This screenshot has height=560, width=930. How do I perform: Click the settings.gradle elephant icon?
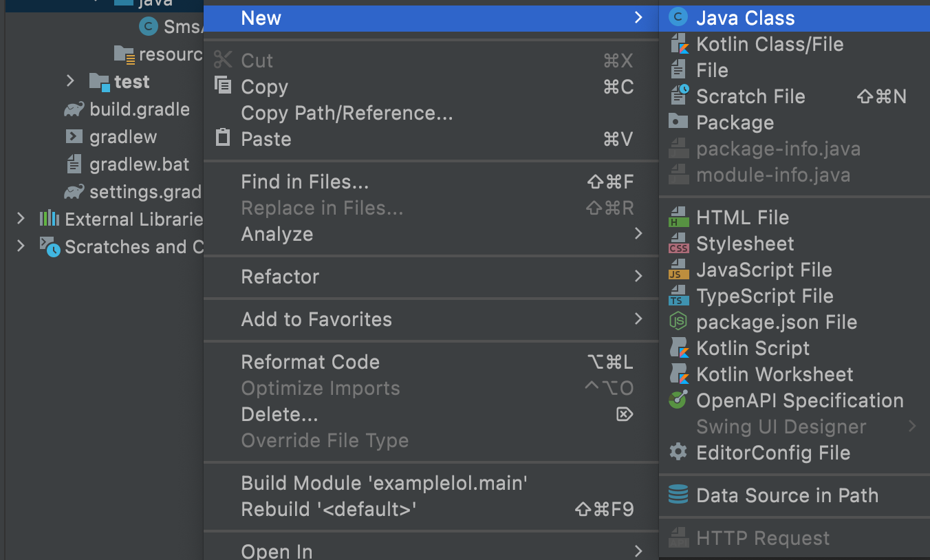pos(74,191)
